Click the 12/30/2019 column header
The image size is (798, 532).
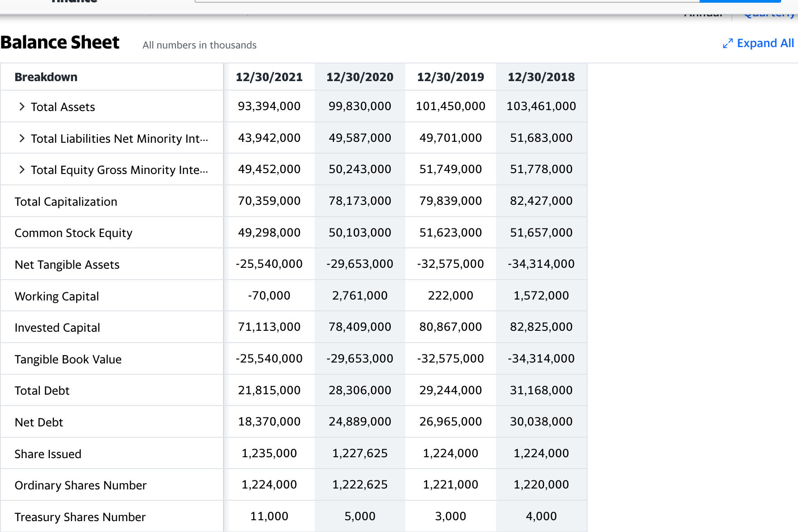(450, 77)
